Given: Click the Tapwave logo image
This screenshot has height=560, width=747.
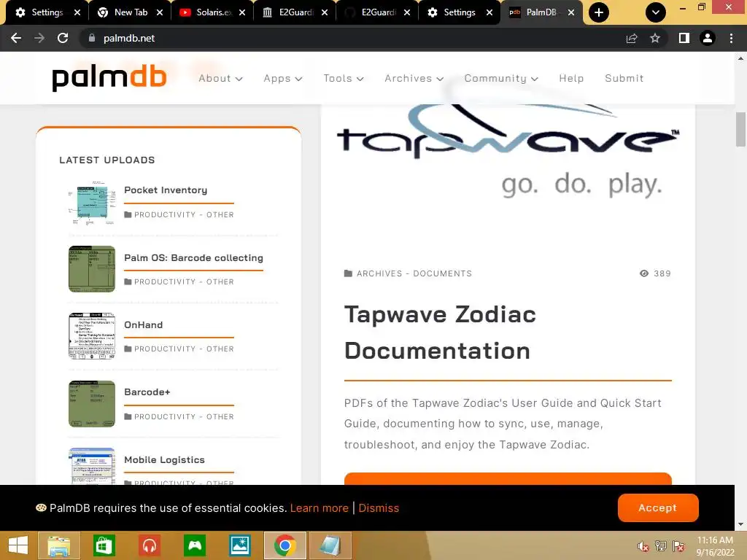Looking at the screenshot, I should pyautogui.click(x=508, y=152).
